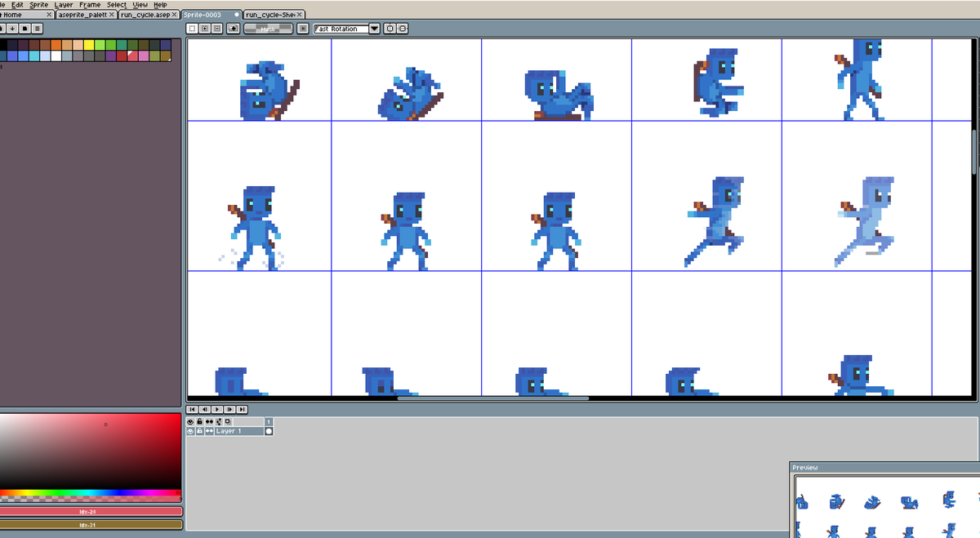The height and width of the screenshot is (538, 980).
Task: Open the Frame menu
Action: coord(90,4)
